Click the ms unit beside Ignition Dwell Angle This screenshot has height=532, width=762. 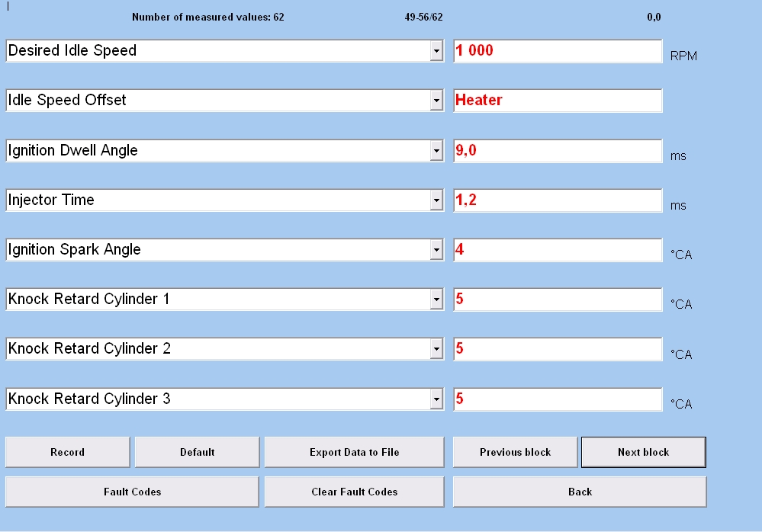[678, 156]
